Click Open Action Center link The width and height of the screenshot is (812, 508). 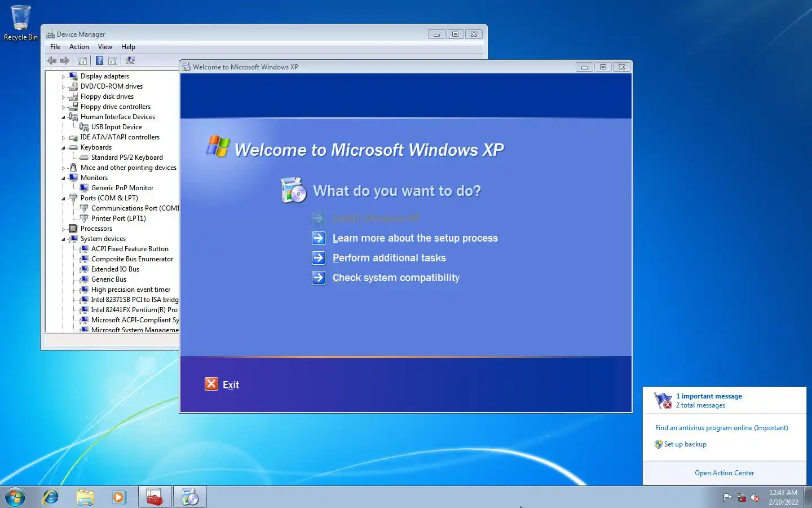[724, 473]
